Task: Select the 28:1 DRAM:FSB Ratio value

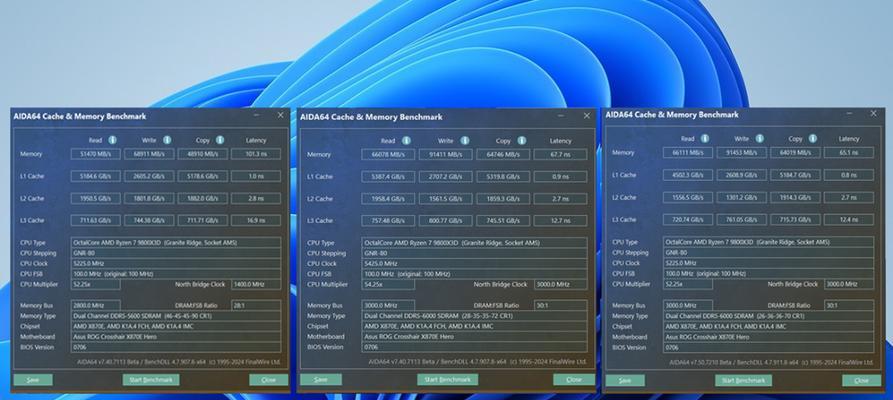Action: click(x=256, y=305)
